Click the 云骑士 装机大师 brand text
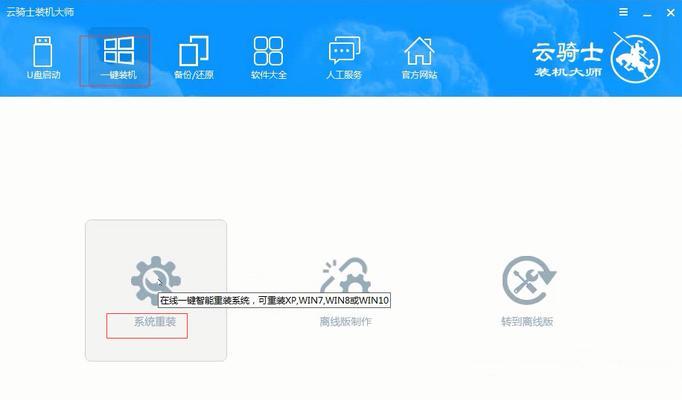 pos(568,60)
